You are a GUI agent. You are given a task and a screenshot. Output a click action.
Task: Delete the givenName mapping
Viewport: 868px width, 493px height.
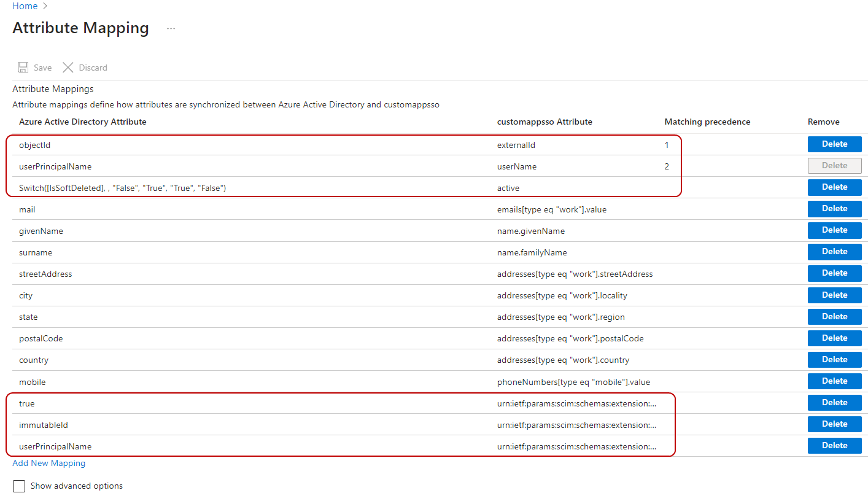834,230
